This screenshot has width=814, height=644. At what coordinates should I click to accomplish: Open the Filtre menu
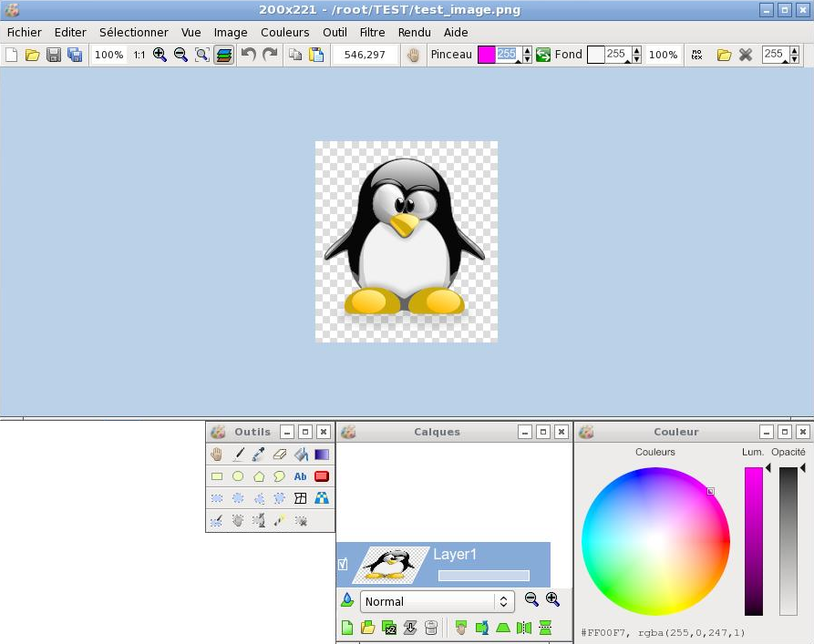[x=373, y=32]
